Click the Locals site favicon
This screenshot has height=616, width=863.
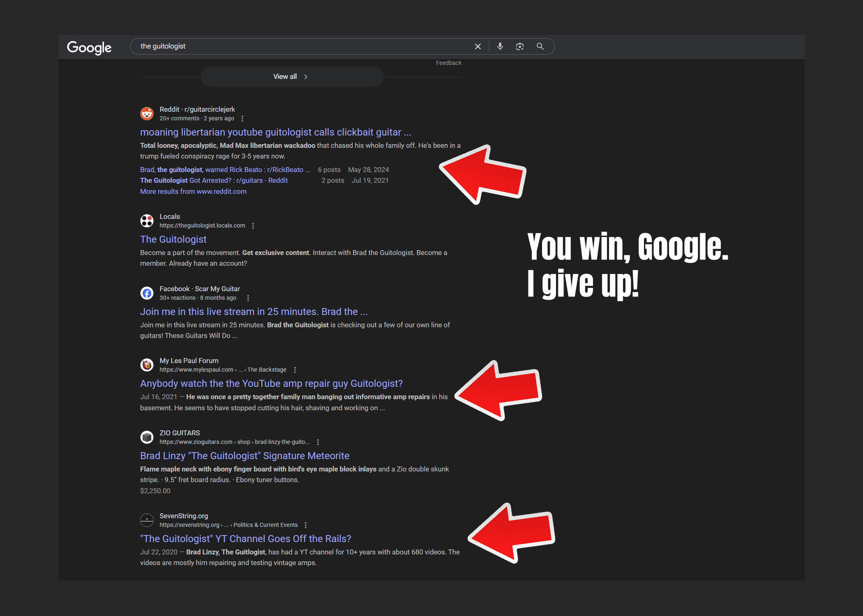click(x=147, y=221)
